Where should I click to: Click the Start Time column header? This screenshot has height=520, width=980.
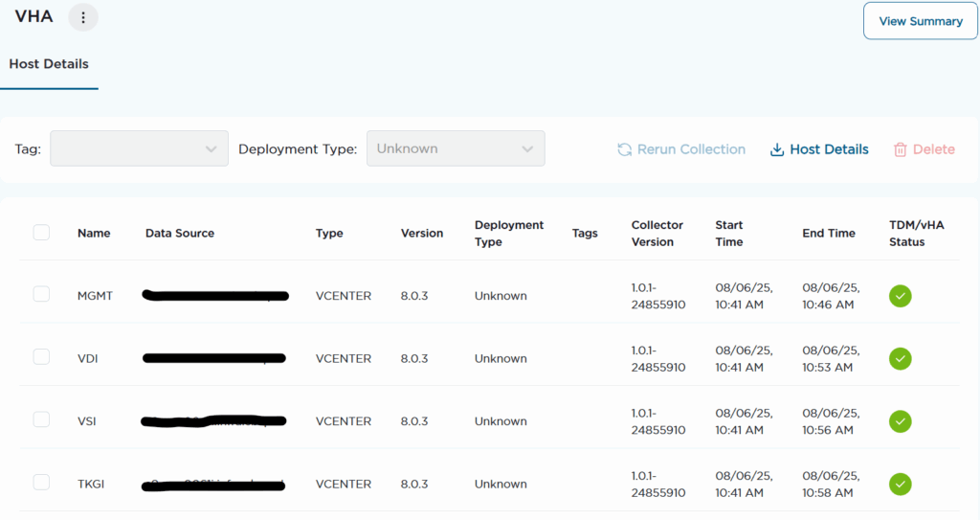coord(728,234)
